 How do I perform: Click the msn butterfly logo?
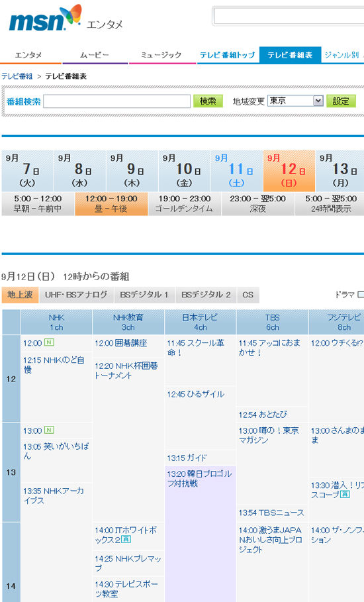click(45, 18)
